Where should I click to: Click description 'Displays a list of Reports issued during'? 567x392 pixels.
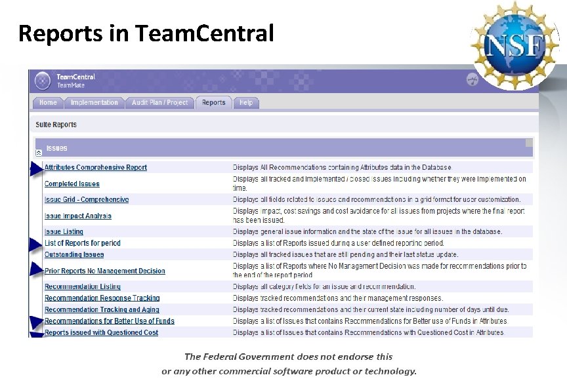[338, 243]
